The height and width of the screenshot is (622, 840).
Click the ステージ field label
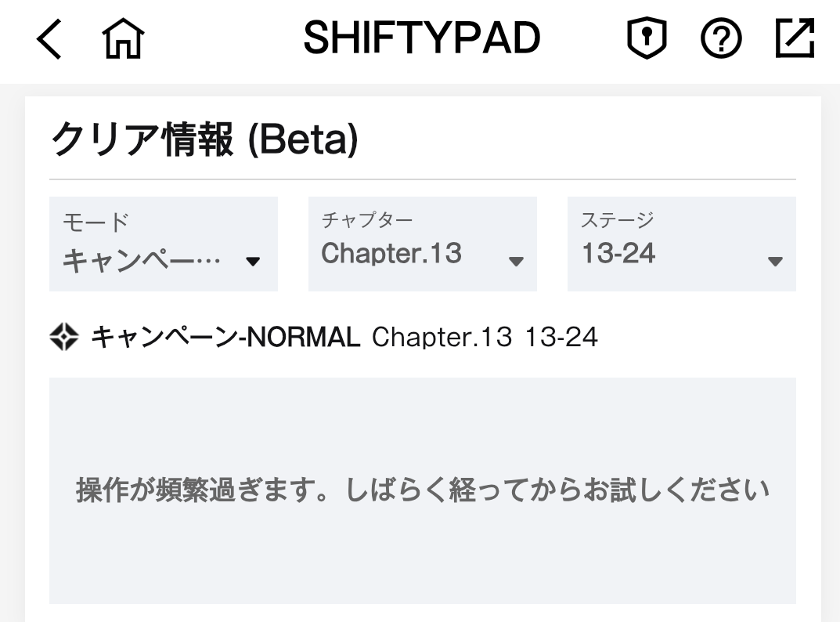click(618, 220)
